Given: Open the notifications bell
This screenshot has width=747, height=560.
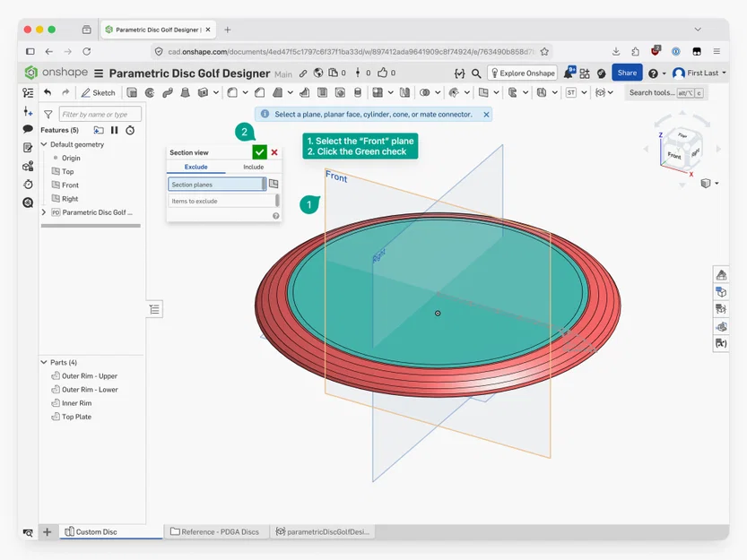Looking at the screenshot, I should pyautogui.click(x=569, y=73).
